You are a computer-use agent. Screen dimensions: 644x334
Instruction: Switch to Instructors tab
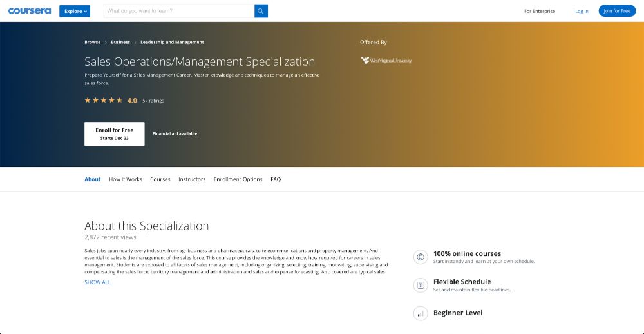192,179
